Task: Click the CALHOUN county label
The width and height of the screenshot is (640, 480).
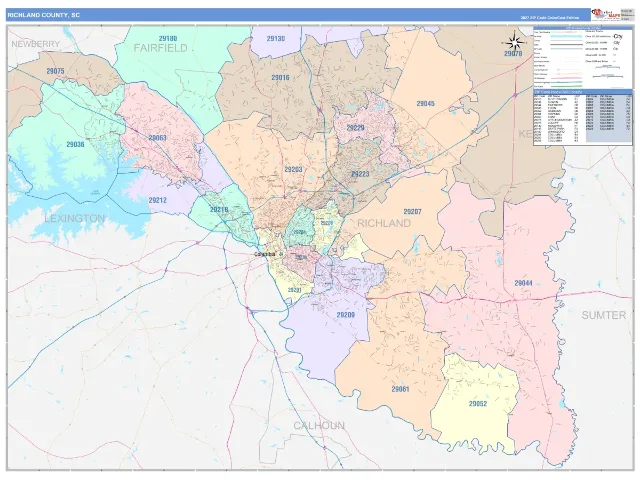Action: point(319,426)
